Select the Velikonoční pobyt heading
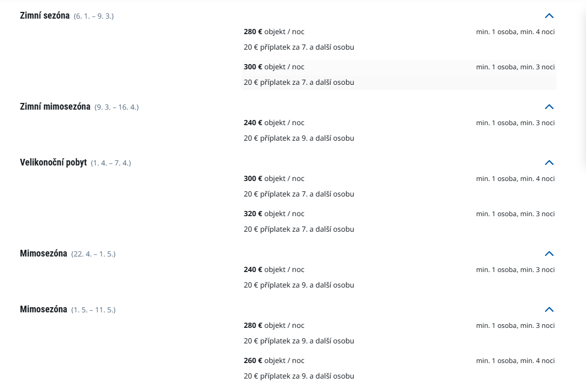Image resolution: width=586 pixels, height=392 pixels. pyautogui.click(x=53, y=162)
